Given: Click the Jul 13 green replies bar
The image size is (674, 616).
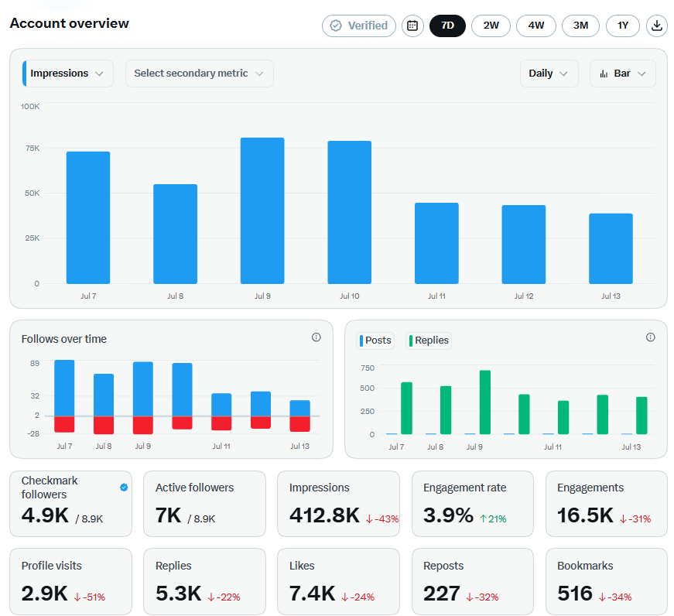Looking at the screenshot, I should pos(641,416).
